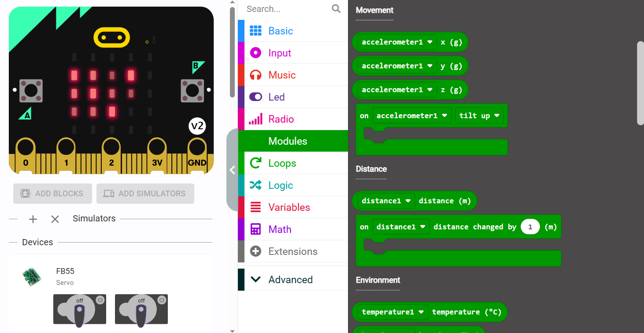Toggle the top-left lit LED on the matrix

pos(74,75)
